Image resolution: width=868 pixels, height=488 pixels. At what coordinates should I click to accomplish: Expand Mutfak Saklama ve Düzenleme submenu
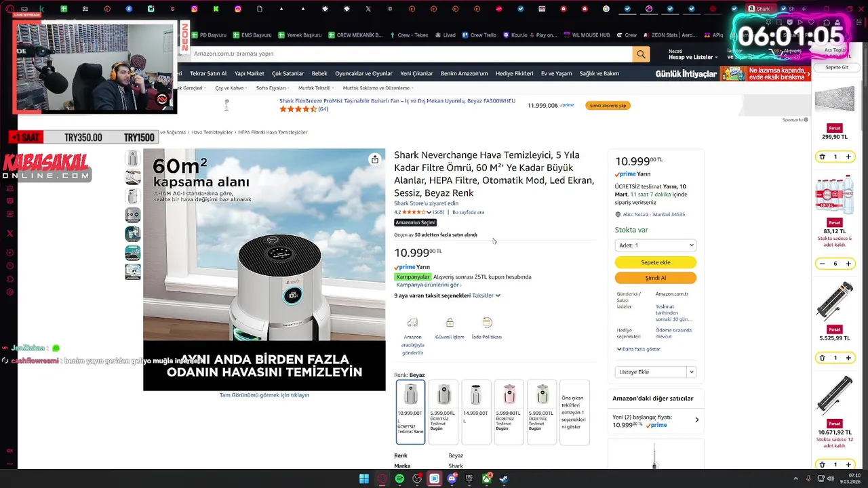tap(378, 88)
